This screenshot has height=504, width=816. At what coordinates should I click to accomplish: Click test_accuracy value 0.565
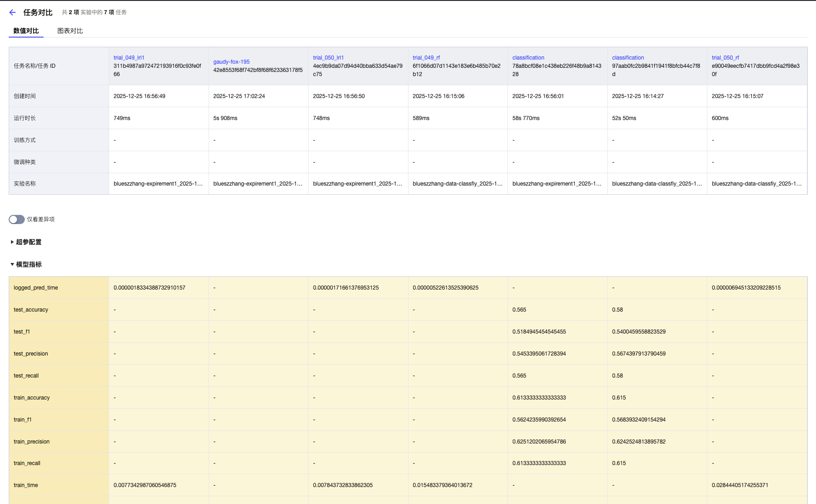(519, 310)
